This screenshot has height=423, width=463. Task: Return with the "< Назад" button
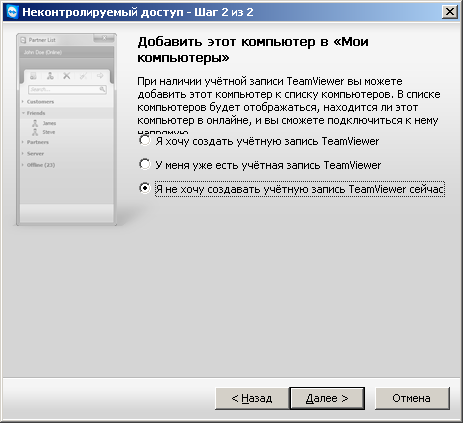pyautogui.click(x=252, y=398)
